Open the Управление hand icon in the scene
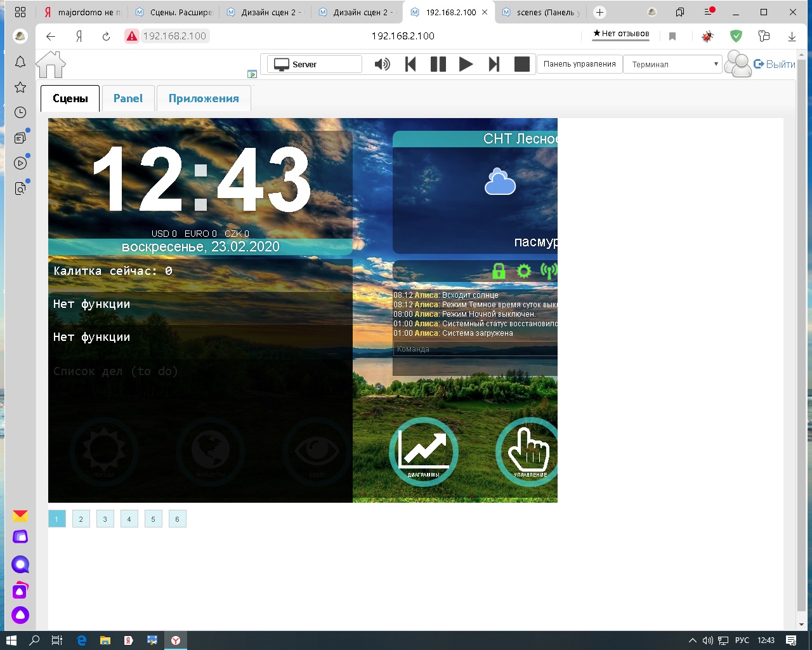The height and width of the screenshot is (650, 812). click(527, 452)
